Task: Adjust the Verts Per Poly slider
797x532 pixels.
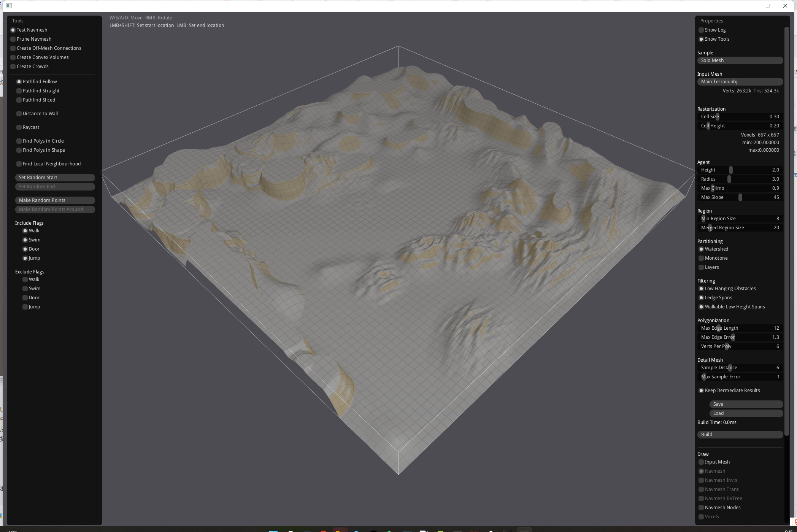Action: click(x=740, y=346)
